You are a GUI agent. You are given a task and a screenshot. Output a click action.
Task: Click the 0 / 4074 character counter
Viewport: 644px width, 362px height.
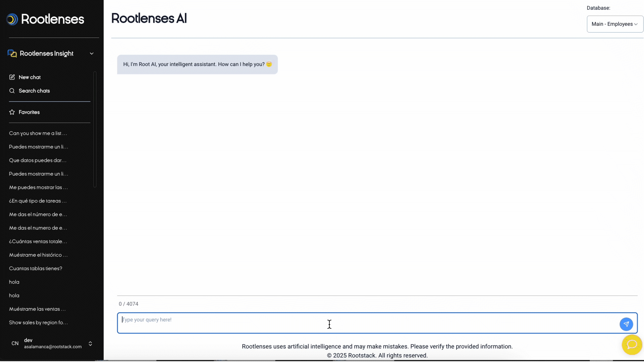tap(128, 304)
